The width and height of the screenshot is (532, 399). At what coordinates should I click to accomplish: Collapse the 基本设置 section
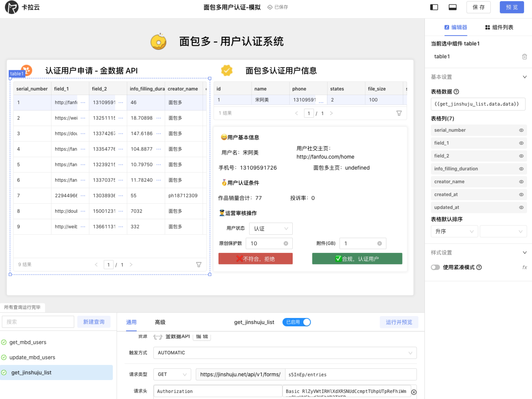pos(525,77)
